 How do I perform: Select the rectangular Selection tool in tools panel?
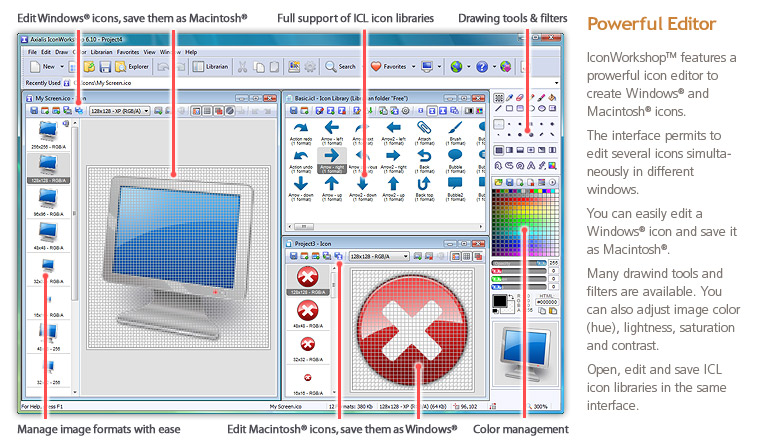click(x=498, y=98)
